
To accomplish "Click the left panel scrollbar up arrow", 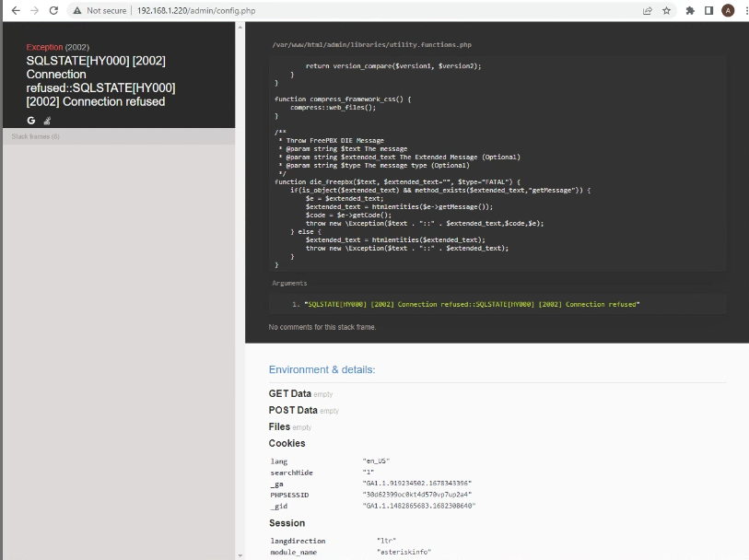I will (x=240, y=28).
